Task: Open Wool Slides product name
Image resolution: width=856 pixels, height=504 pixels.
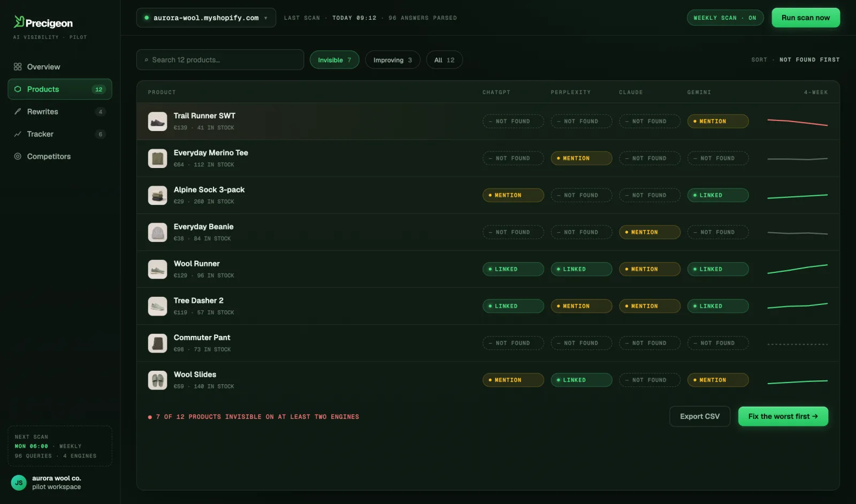Action: 195,375
